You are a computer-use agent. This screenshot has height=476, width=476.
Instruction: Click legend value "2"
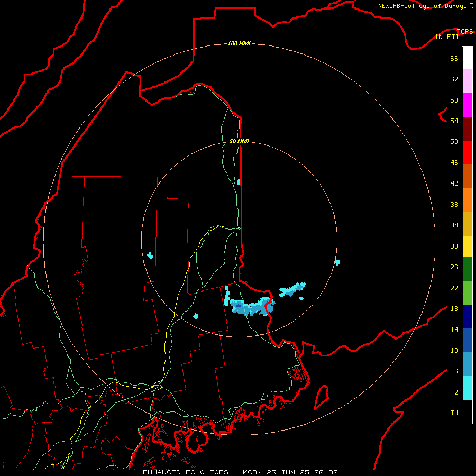click(x=456, y=392)
